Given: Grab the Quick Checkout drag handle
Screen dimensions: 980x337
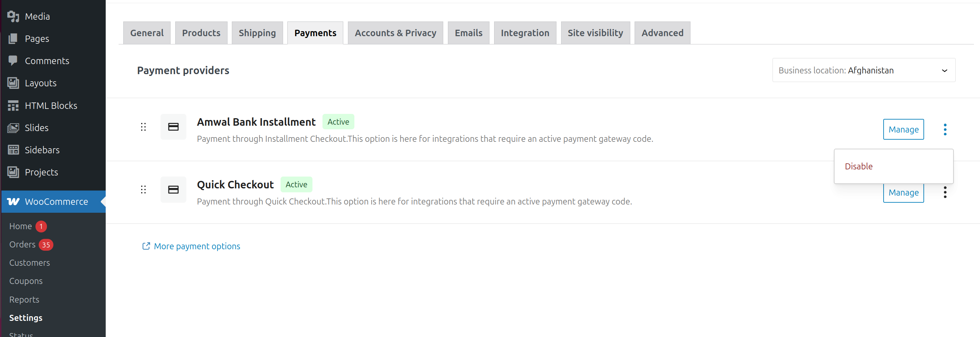Looking at the screenshot, I should [143, 190].
